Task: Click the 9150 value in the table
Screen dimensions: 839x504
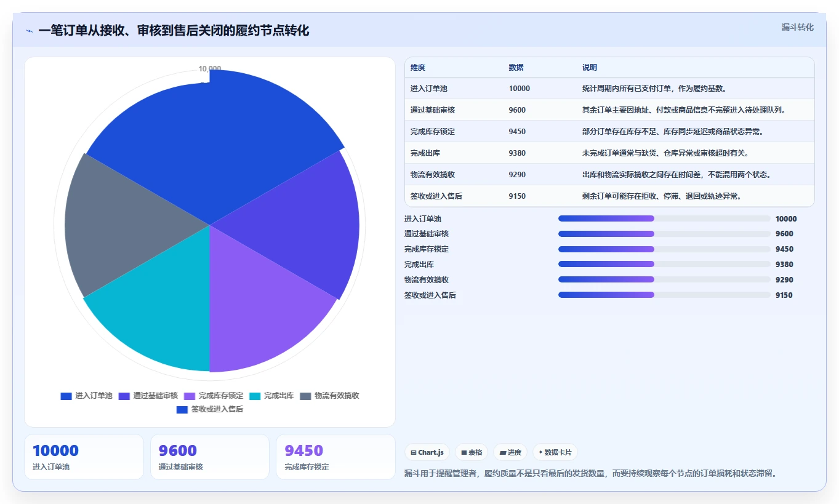Action: click(518, 196)
